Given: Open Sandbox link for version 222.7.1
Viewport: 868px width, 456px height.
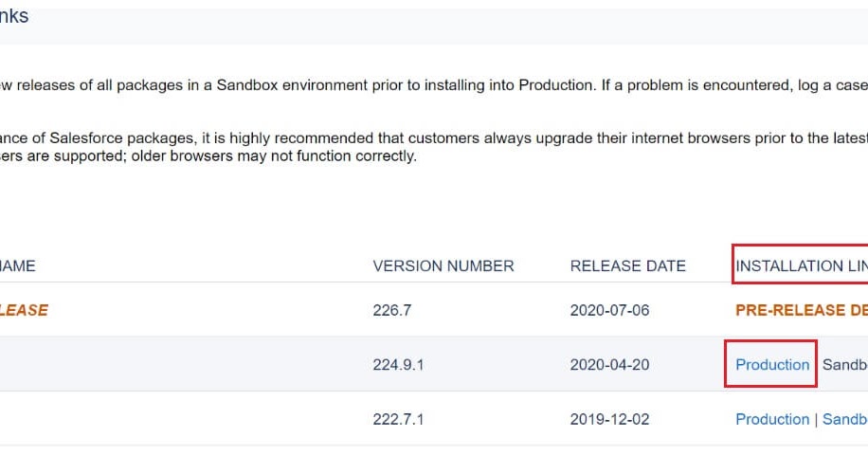Looking at the screenshot, I should tap(844, 420).
